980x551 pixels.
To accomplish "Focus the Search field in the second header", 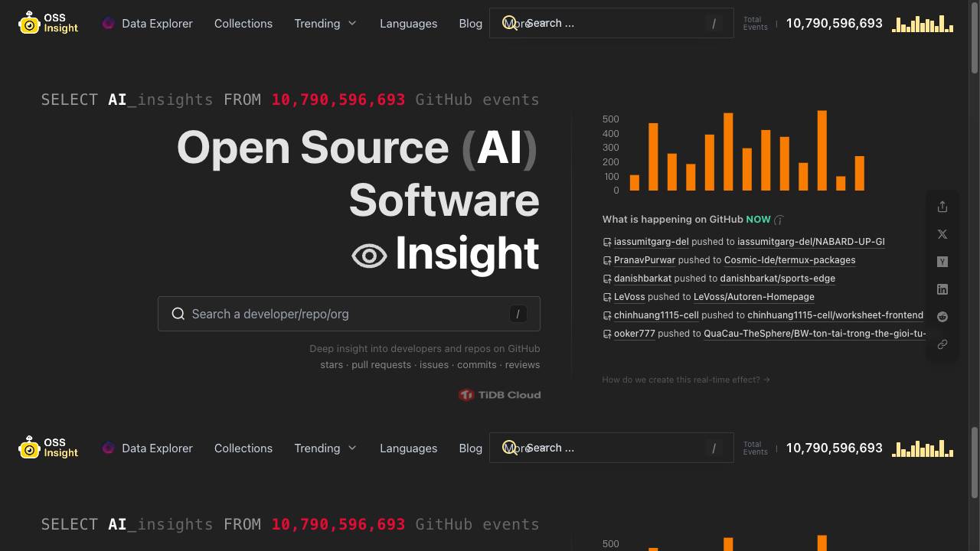I will pyautogui.click(x=611, y=448).
